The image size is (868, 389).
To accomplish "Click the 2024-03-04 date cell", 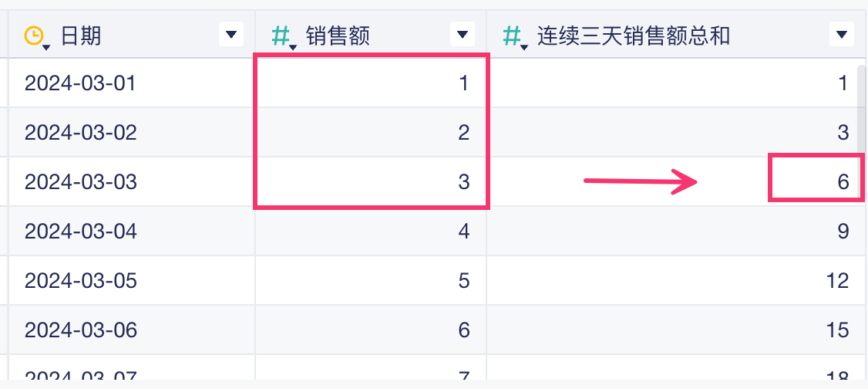I will (80, 231).
